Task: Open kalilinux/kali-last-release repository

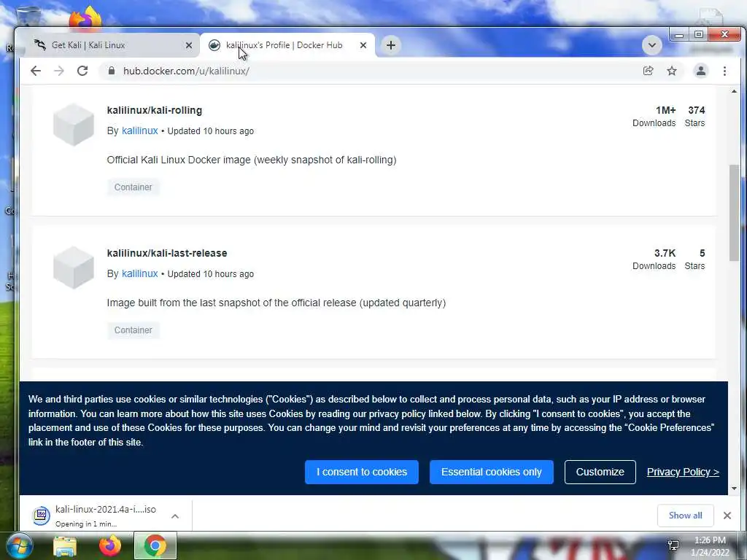Action: (167, 253)
